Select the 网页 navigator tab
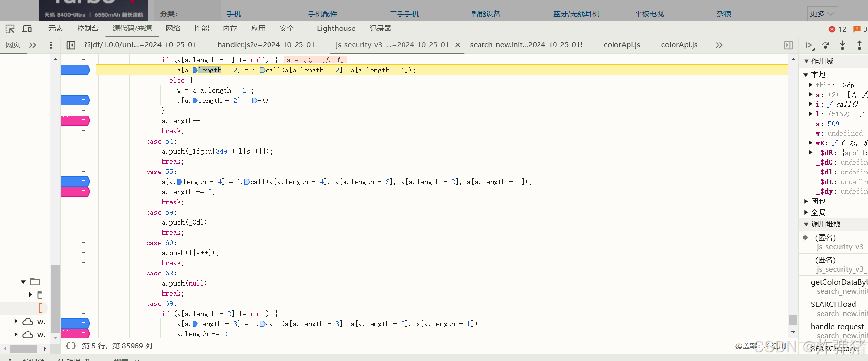Screen dimensions: 868x361 13,45
